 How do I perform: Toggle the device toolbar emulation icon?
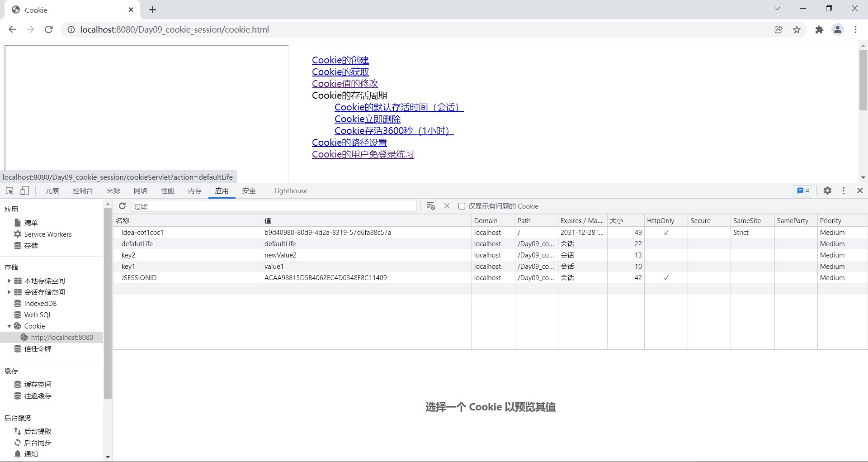(25, 191)
